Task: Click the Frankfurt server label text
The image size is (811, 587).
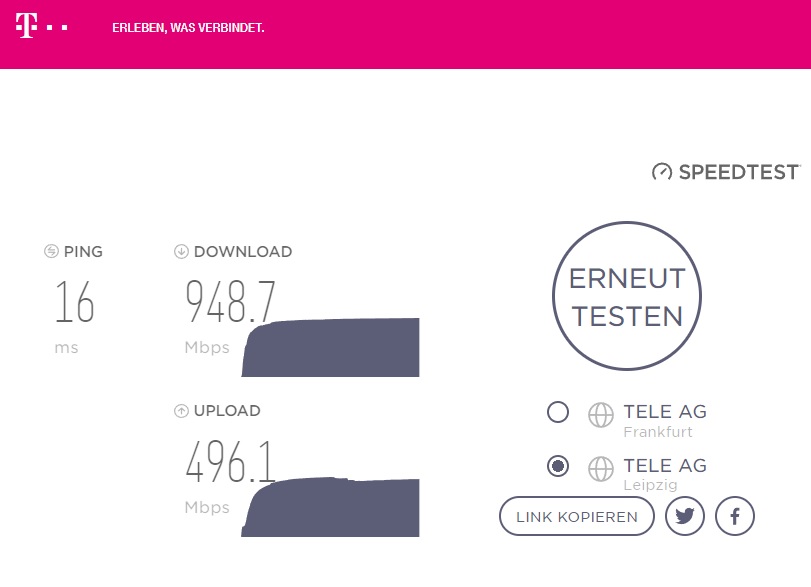Action: pyautogui.click(x=658, y=432)
